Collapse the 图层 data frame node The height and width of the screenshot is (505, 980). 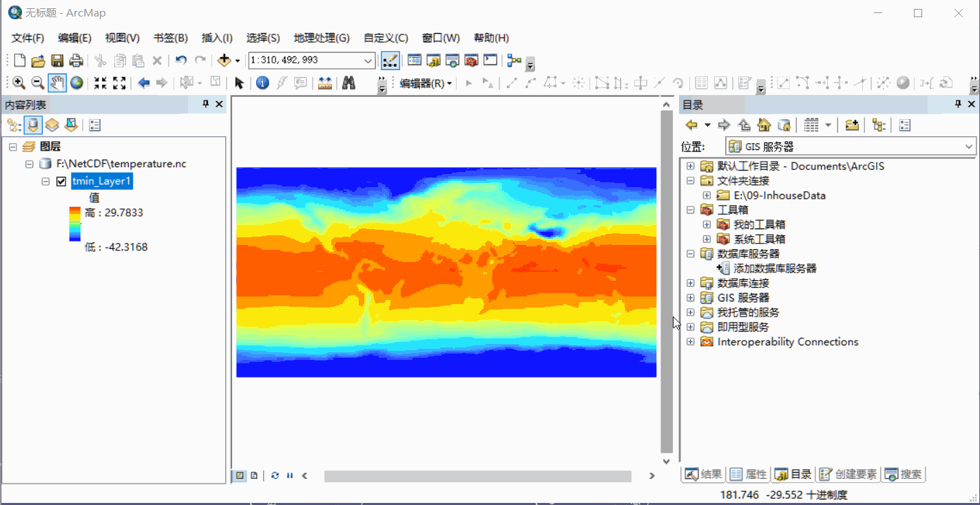tap(13, 147)
